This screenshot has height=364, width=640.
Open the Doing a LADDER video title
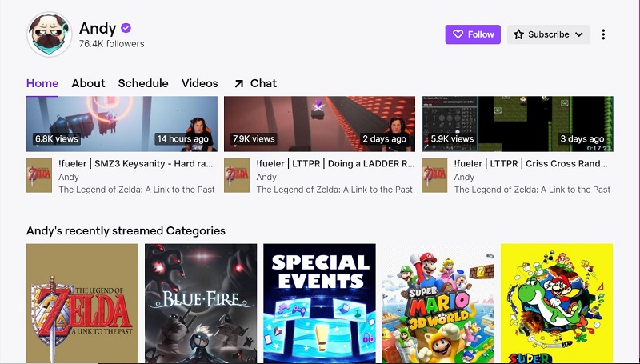tap(335, 164)
